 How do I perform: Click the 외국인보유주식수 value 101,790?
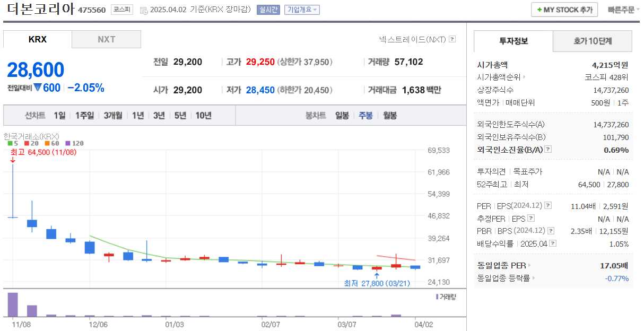(616, 137)
